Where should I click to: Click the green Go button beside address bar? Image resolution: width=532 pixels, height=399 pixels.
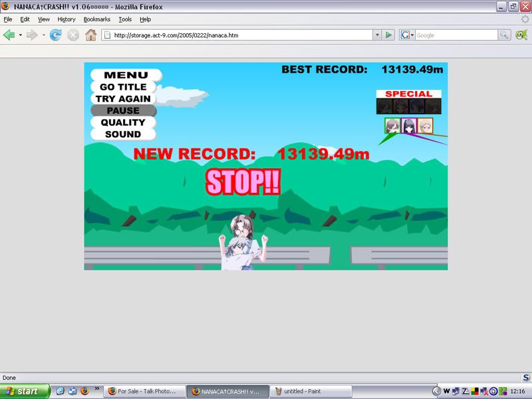[389, 35]
